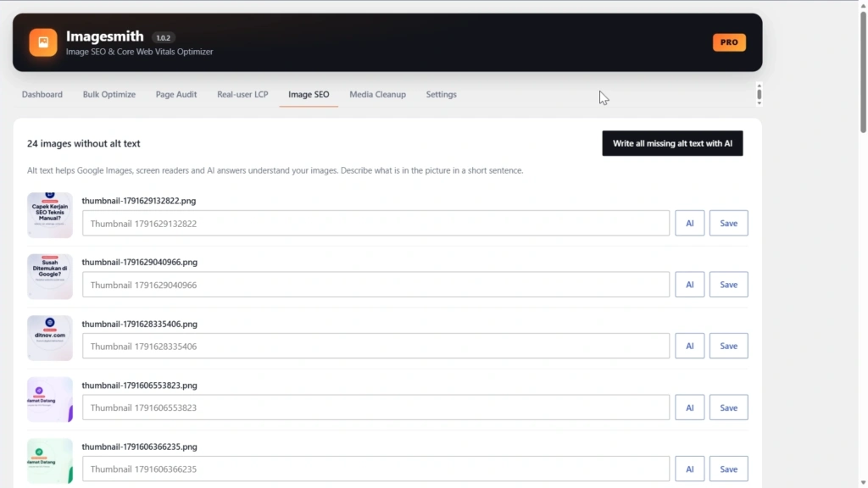This screenshot has width=868, height=488.
Task: Generate AI alt text for thumbnail-1791606553823.png
Action: coord(690,408)
